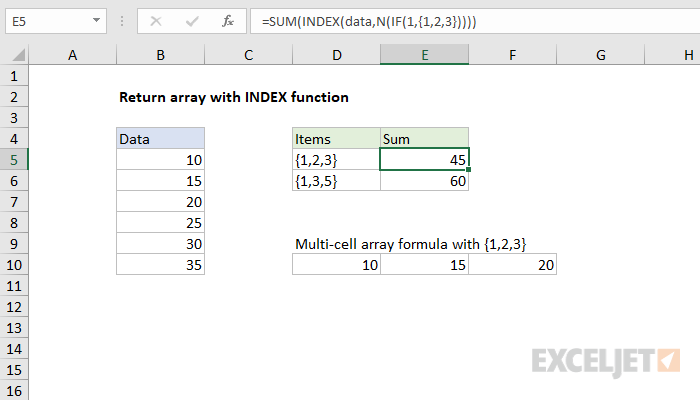The width and height of the screenshot is (700, 400).
Task: Click the "Data" header cell
Action: pyautogui.click(x=160, y=139)
